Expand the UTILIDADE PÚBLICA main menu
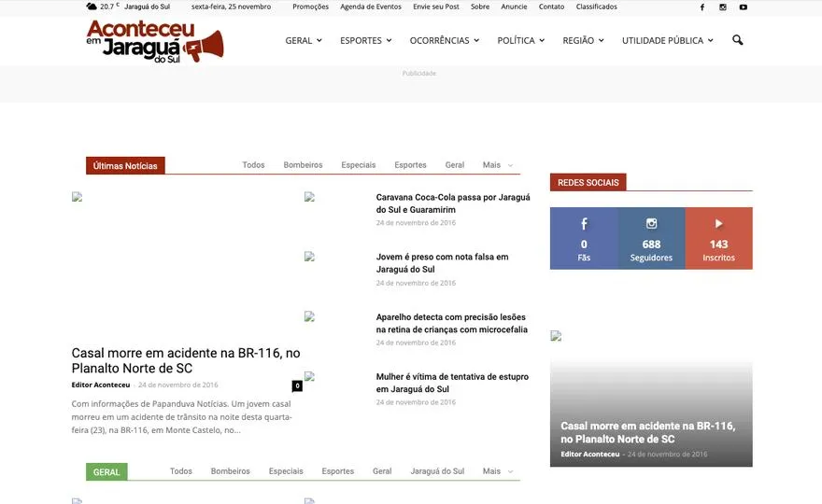The image size is (822, 504). click(668, 40)
